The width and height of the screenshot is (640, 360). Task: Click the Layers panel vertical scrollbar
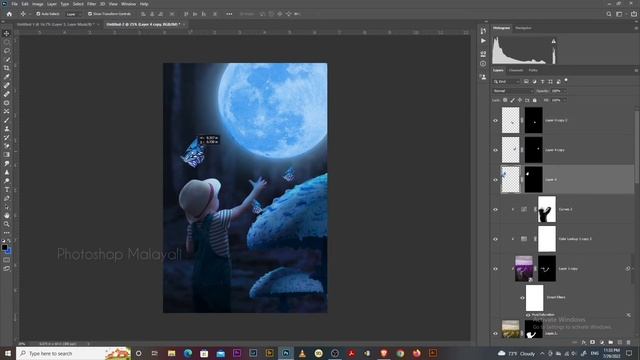[x=638, y=147]
